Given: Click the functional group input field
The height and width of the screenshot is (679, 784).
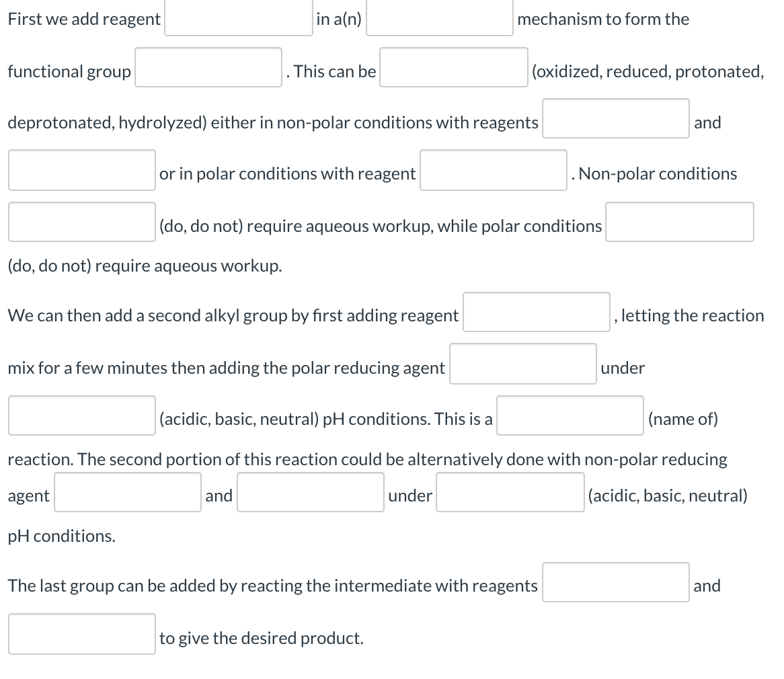Looking at the screenshot, I should point(208,67).
